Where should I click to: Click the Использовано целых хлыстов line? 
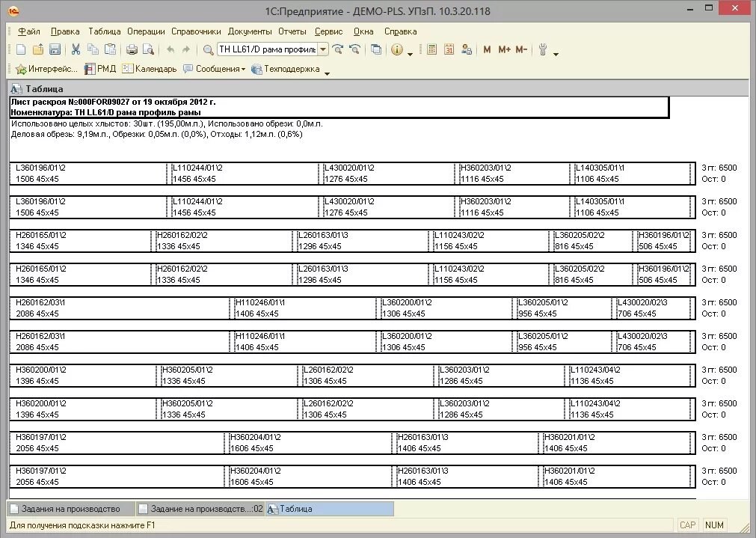tap(167, 123)
